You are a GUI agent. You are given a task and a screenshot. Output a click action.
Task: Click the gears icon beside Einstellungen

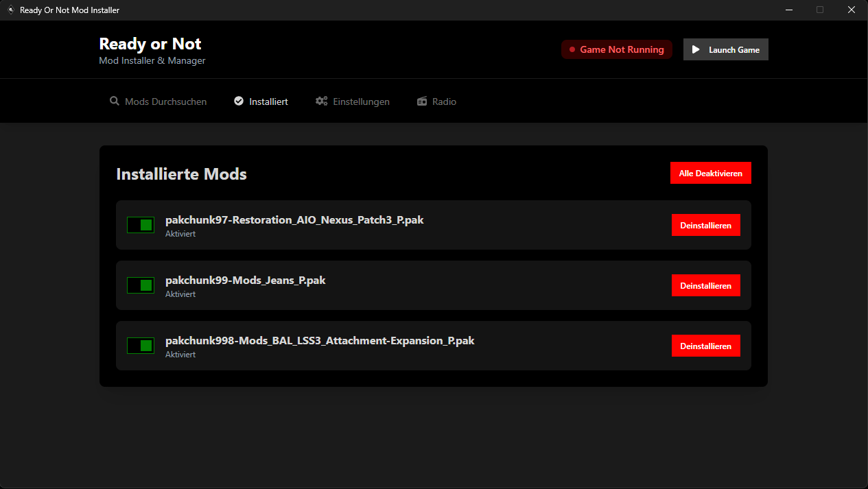[x=321, y=101]
